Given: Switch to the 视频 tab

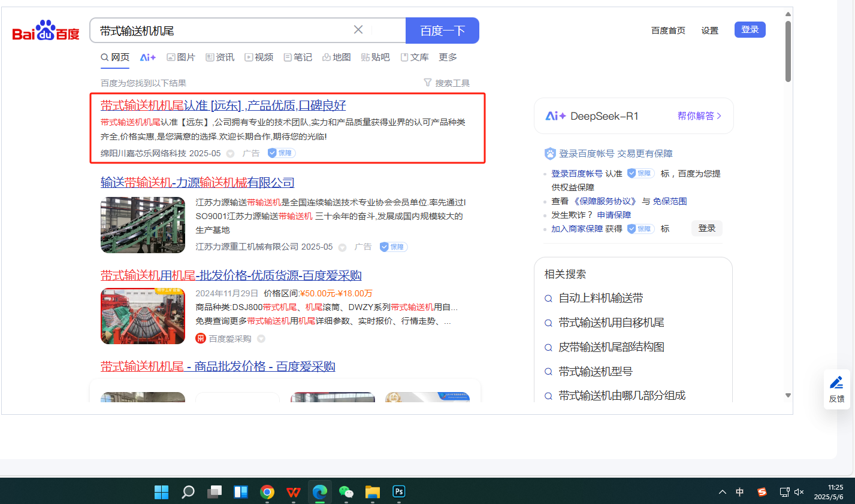Looking at the screenshot, I should point(259,57).
